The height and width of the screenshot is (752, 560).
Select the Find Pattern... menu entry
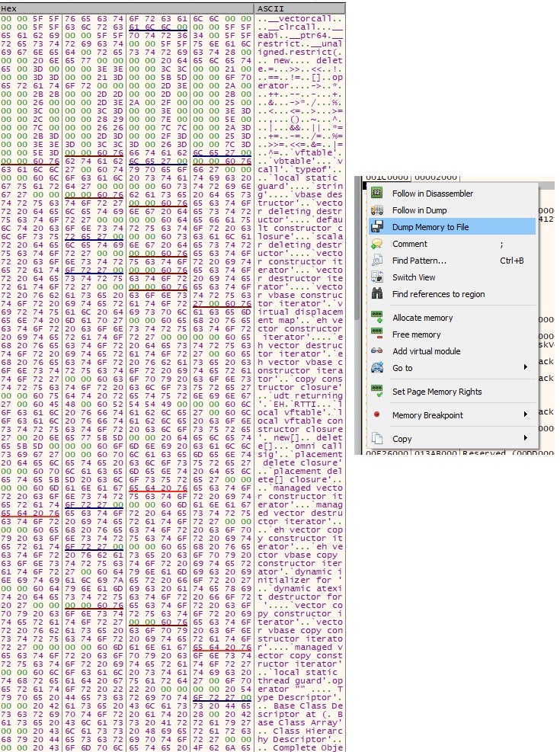click(x=419, y=261)
